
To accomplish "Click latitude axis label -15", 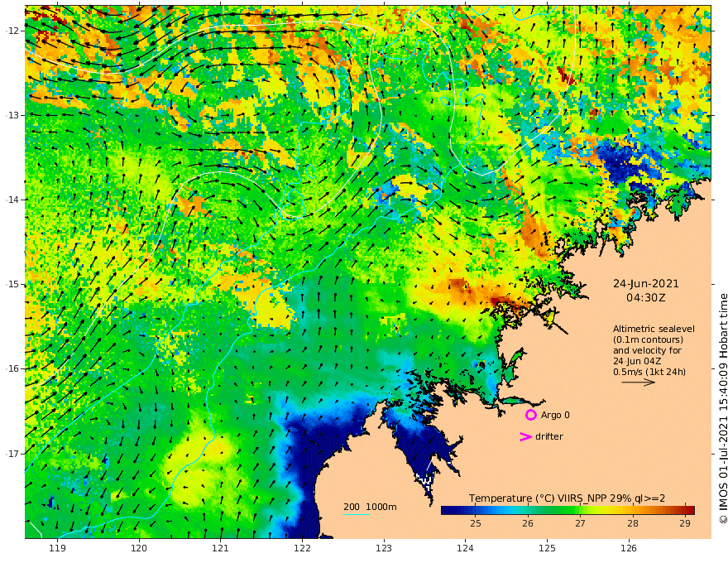I will [12, 284].
